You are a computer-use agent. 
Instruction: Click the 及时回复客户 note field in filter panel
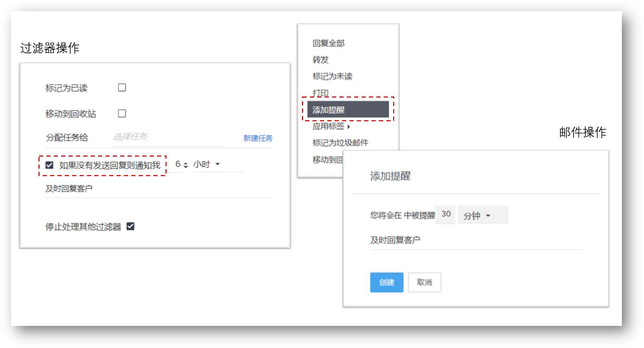(x=157, y=189)
